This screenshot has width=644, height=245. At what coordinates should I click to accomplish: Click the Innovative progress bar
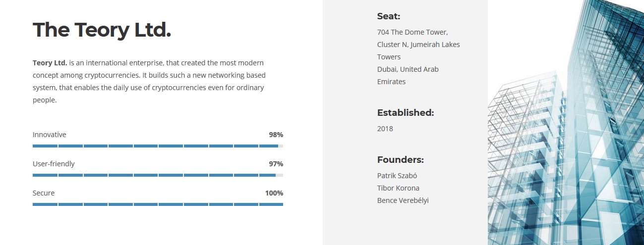(x=158, y=146)
